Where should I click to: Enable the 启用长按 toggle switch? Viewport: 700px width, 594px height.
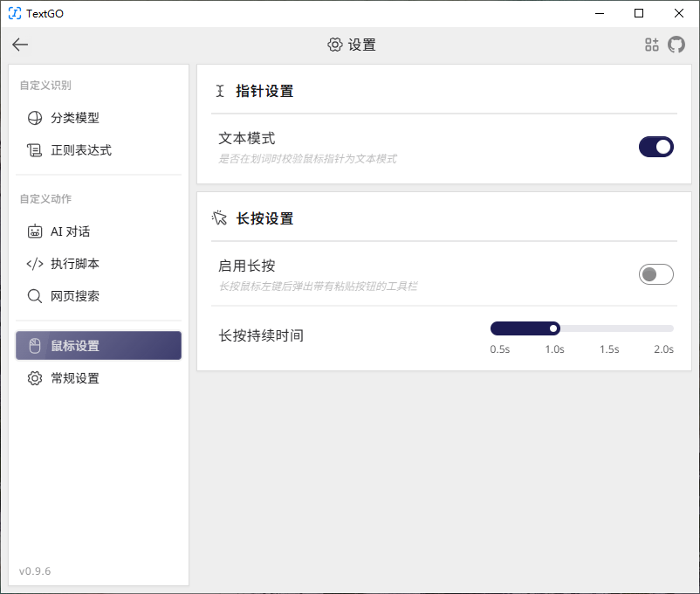click(x=656, y=274)
